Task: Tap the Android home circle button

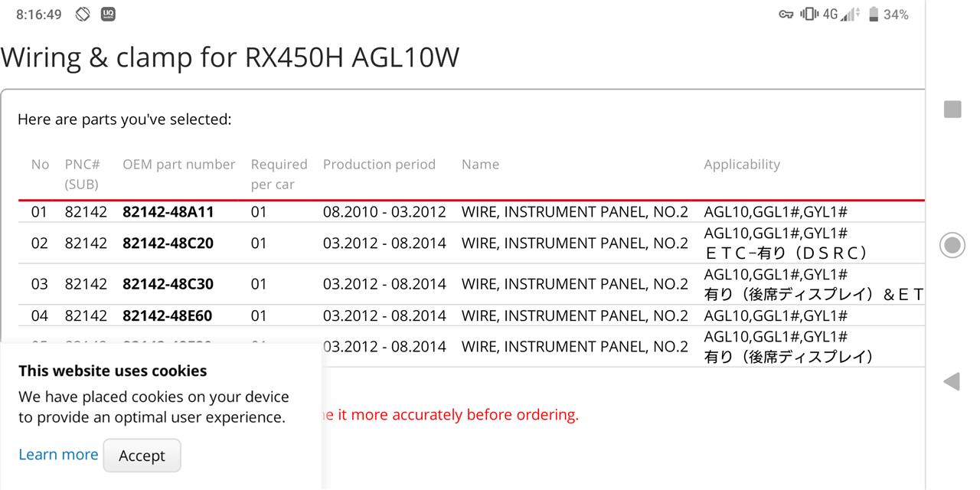Action: pyautogui.click(x=952, y=245)
